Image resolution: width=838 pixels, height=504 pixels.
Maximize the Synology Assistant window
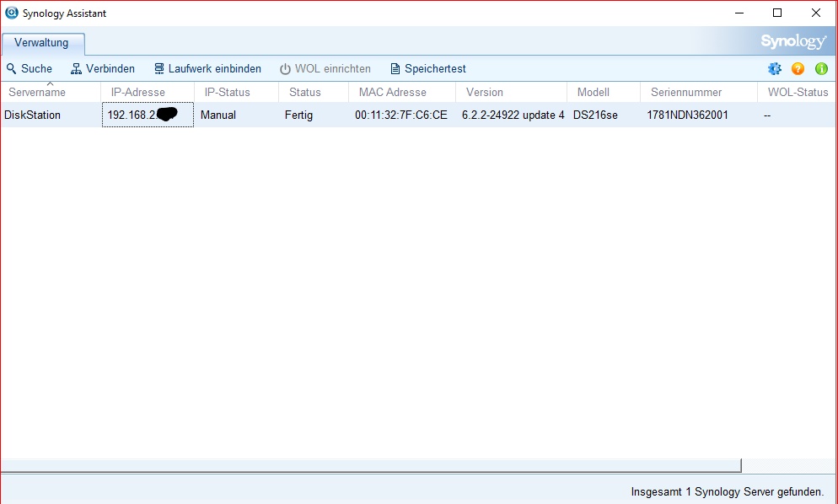point(777,13)
